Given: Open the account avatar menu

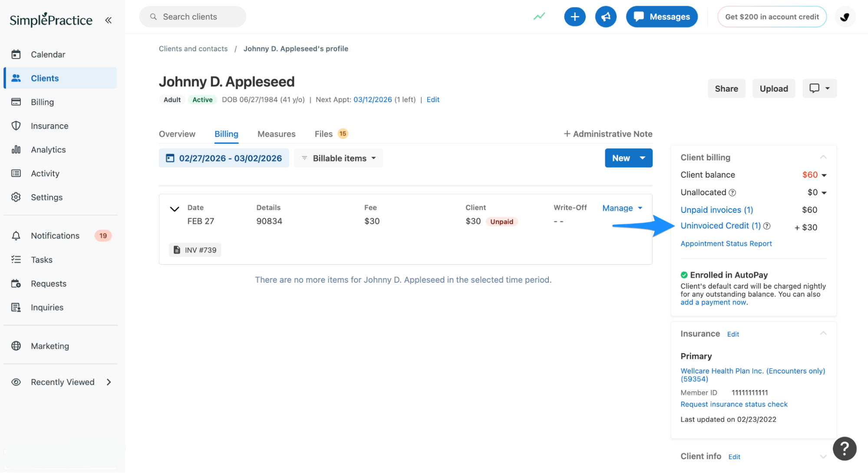Looking at the screenshot, I should coord(845,17).
